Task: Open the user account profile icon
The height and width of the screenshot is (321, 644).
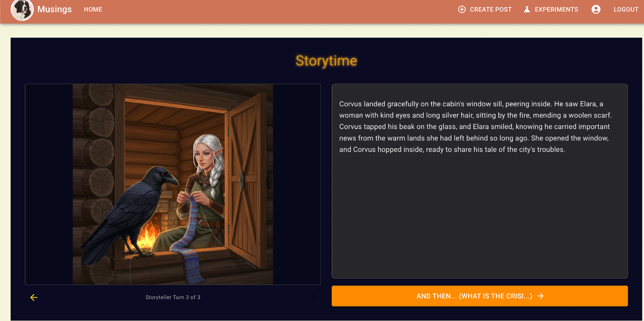Action: (596, 10)
